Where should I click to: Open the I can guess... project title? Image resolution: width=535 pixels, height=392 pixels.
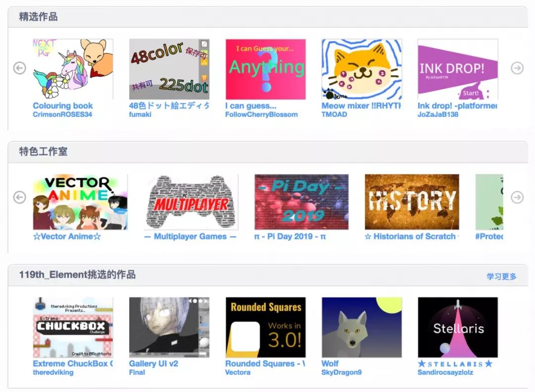[x=251, y=106]
